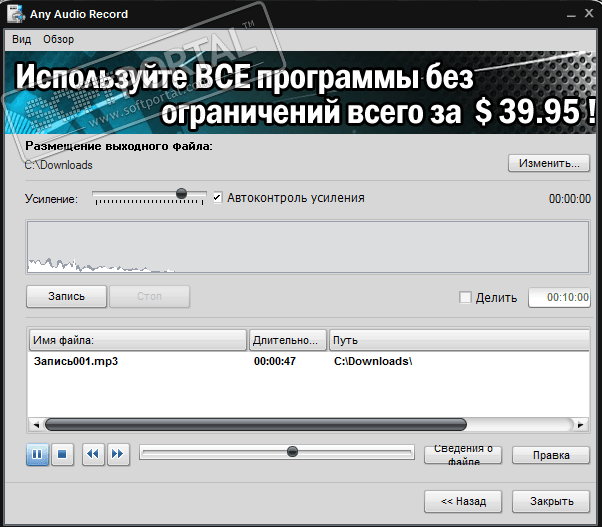The width and height of the screenshot is (602, 527).
Task: Start recording with the Запись button
Action: (66, 296)
